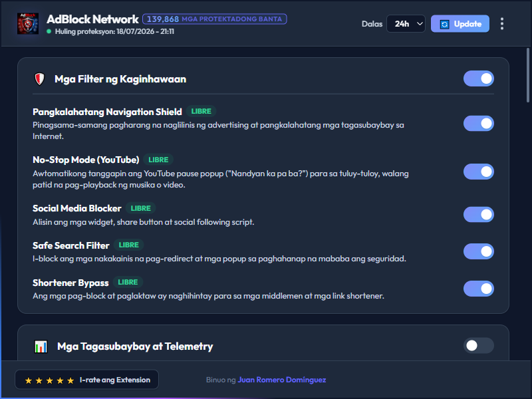
Task: Switch off the Safe Search Filter
Action: coord(478,251)
